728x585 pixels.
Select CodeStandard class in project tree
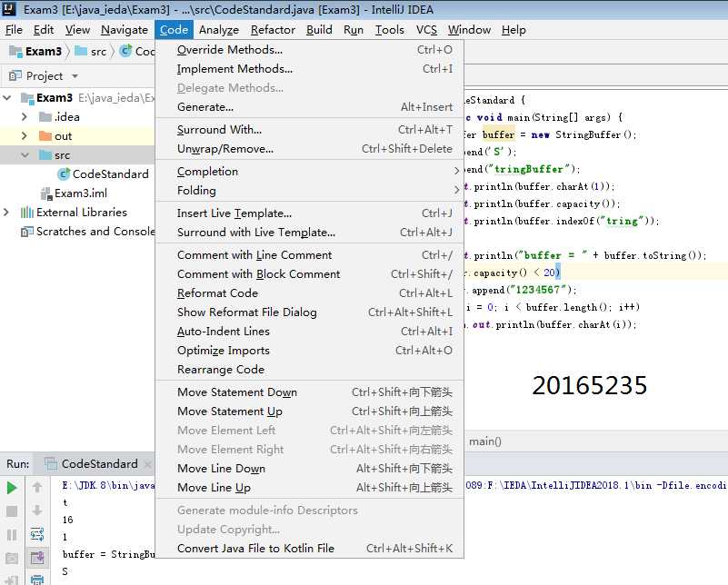tap(111, 174)
